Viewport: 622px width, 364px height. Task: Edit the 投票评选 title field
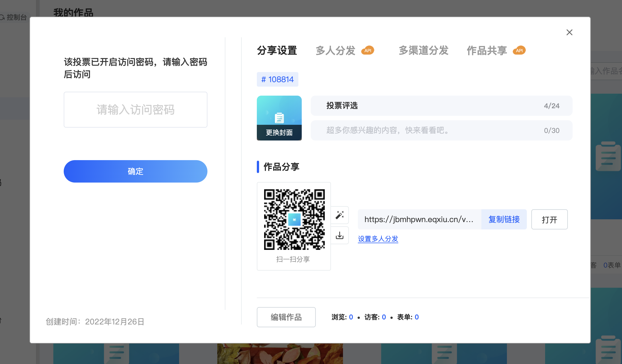pyautogui.click(x=442, y=106)
